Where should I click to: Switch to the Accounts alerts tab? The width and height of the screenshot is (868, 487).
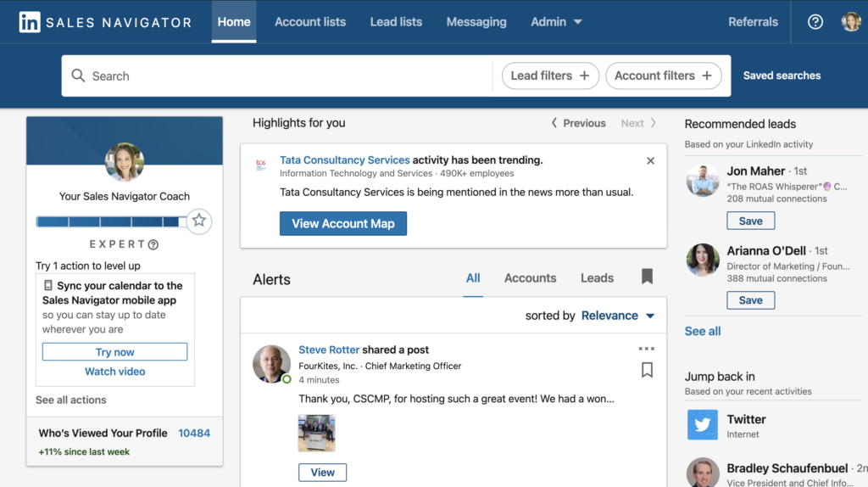tap(530, 278)
